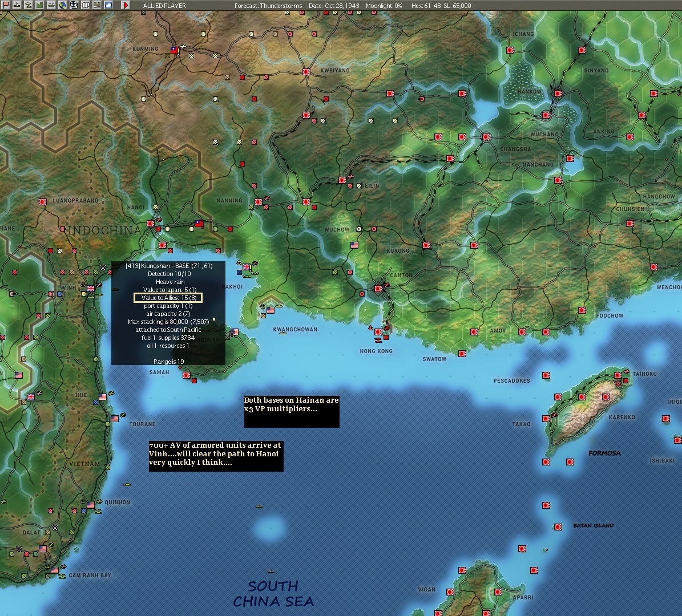Select the Japanese base at Foochow
This screenshot has width=682, height=616.
[582, 310]
